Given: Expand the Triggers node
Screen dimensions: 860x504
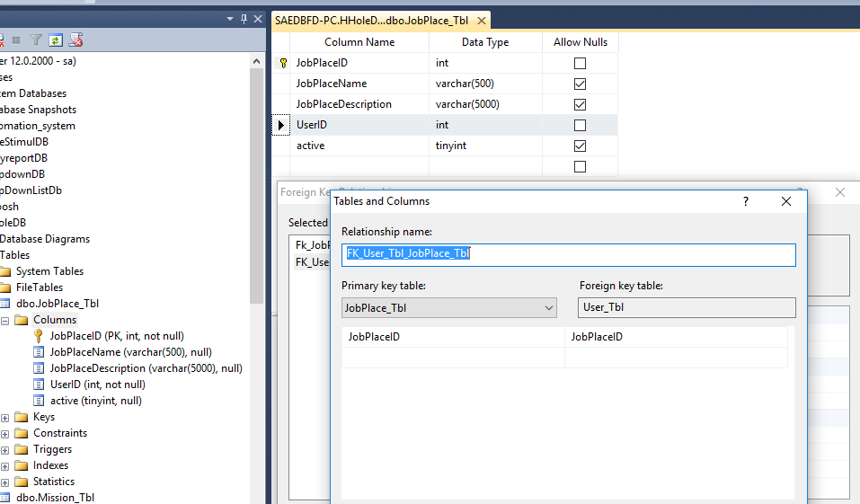Looking at the screenshot, I should [x=4, y=450].
